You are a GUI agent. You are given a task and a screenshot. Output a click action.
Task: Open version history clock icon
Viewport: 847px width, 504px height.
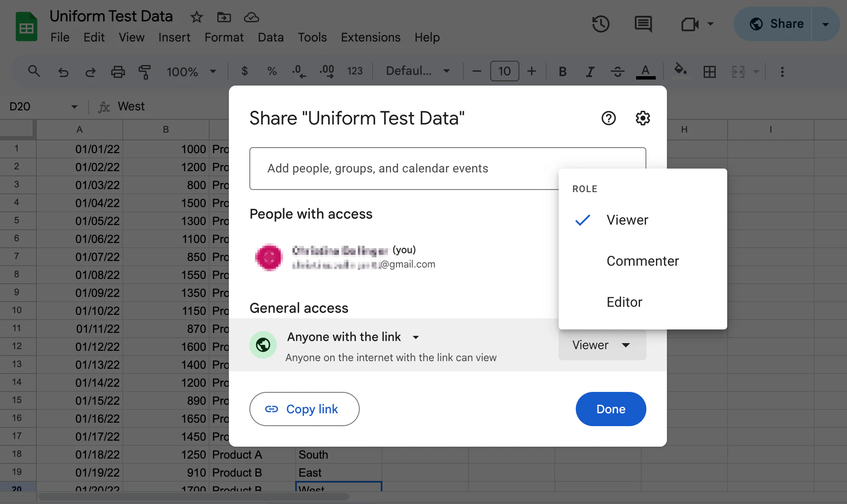601,24
